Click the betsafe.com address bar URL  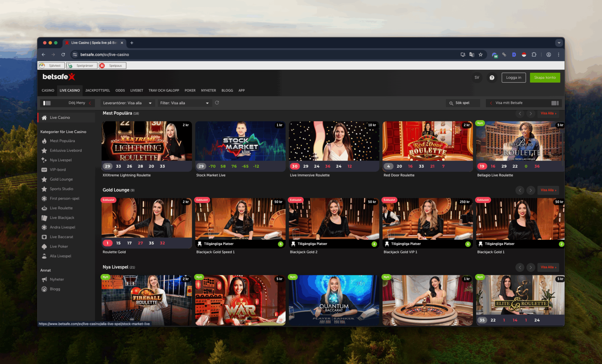pyautogui.click(x=105, y=55)
